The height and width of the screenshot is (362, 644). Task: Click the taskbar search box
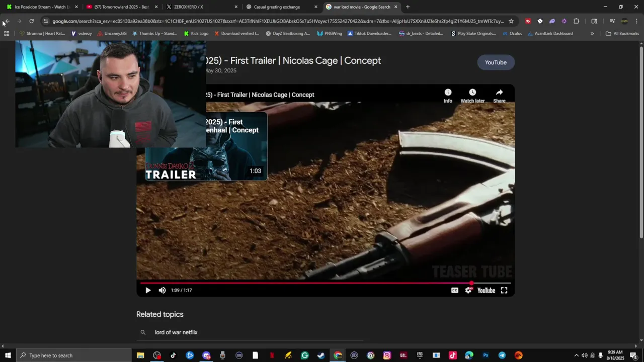[x=73, y=355]
